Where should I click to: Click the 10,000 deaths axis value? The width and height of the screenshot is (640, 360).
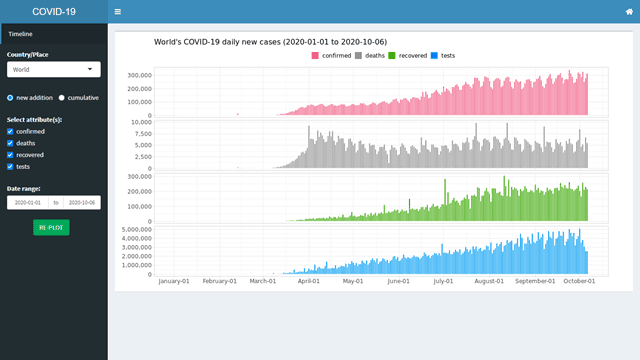click(x=141, y=122)
